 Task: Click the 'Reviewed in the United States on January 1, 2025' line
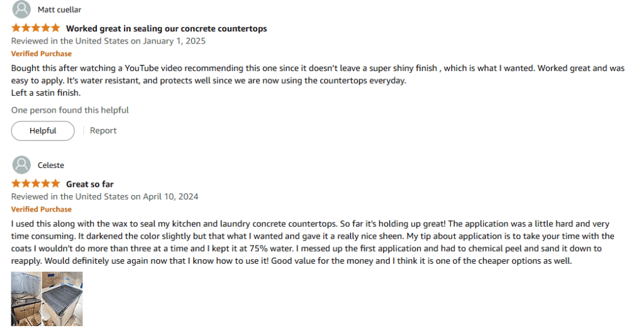pos(108,41)
